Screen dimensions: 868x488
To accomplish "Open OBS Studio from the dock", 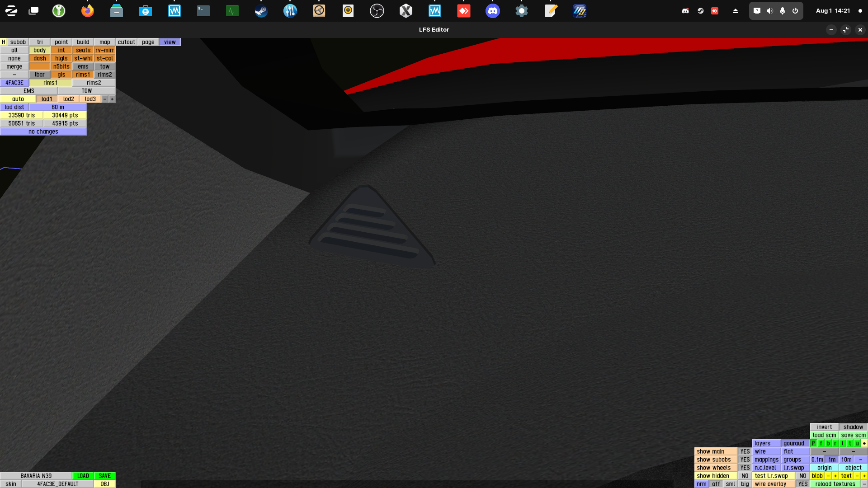I will click(x=377, y=11).
